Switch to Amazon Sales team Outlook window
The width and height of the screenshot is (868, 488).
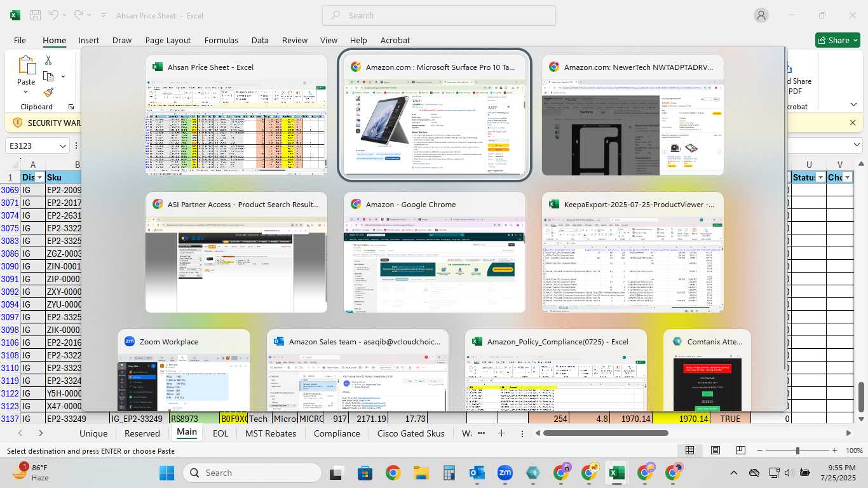358,370
